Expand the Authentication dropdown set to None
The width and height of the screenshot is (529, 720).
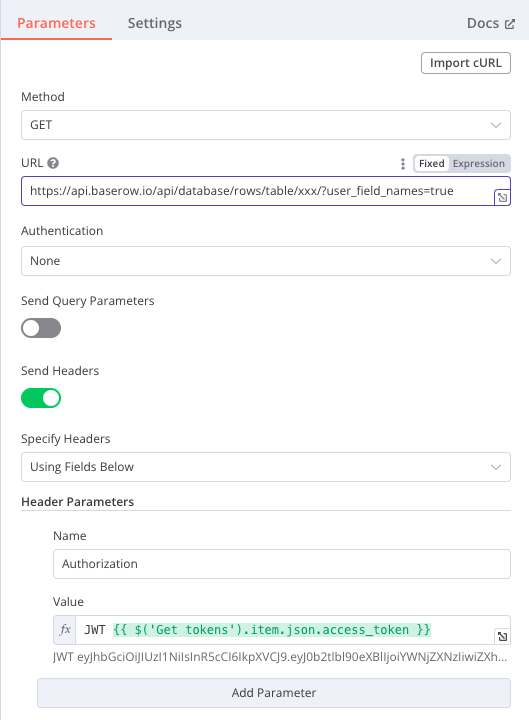pyautogui.click(x=266, y=261)
